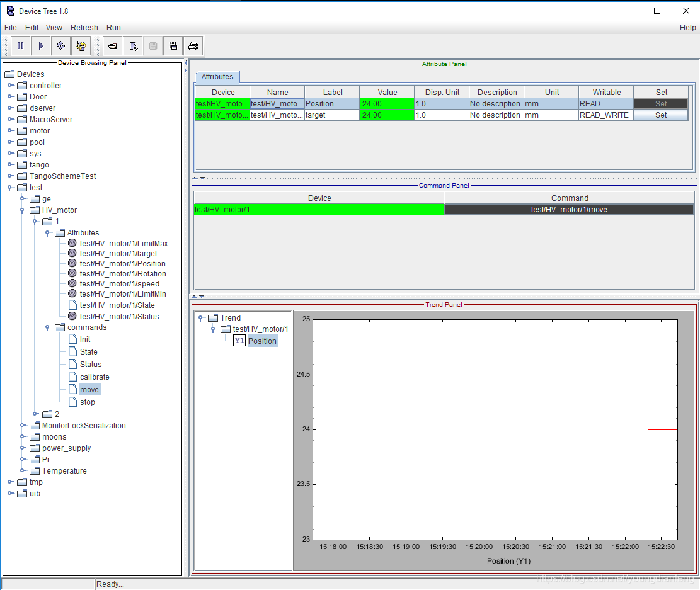
Task: Click the Pause refresh toolbar button
Action: tap(20, 45)
